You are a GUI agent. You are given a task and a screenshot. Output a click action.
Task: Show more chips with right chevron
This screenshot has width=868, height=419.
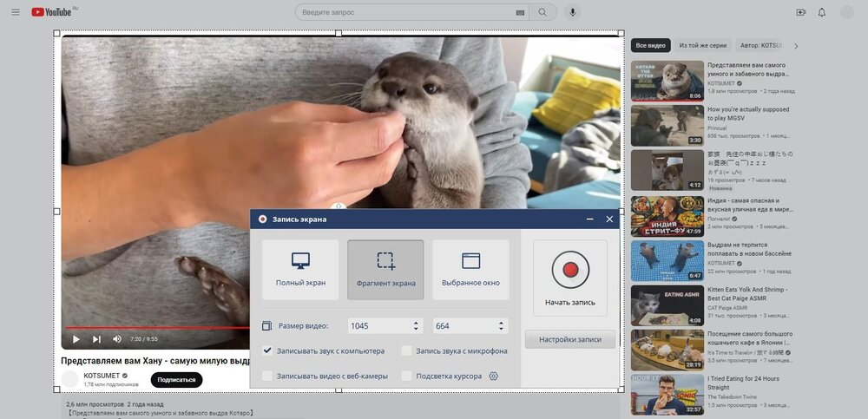point(796,46)
